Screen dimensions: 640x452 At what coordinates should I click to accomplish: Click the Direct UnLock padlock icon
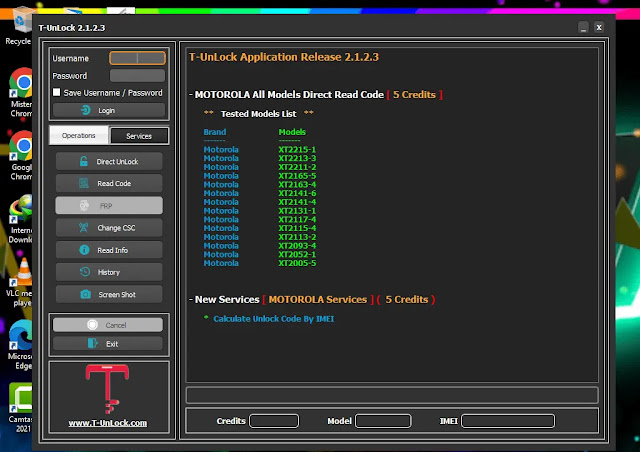click(84, 161)
